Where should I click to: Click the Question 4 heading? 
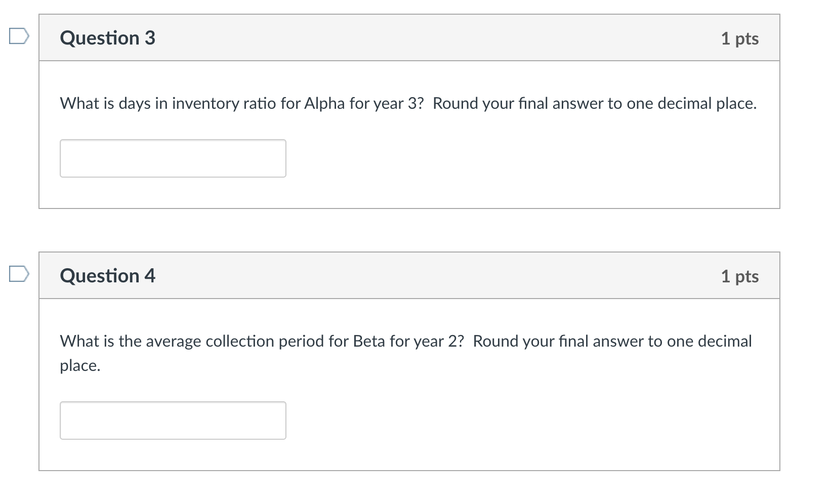[x=107, y=276]
